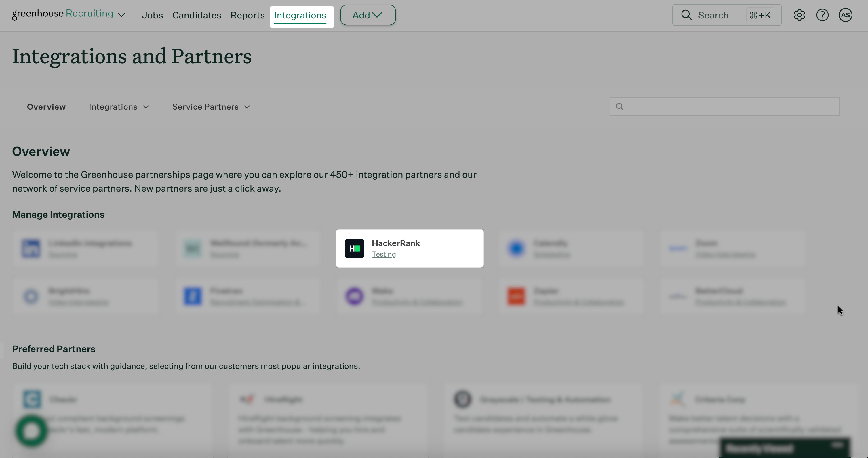Open the help question mark icon
This screenshot has height=458, width=868.
[822, 15]
